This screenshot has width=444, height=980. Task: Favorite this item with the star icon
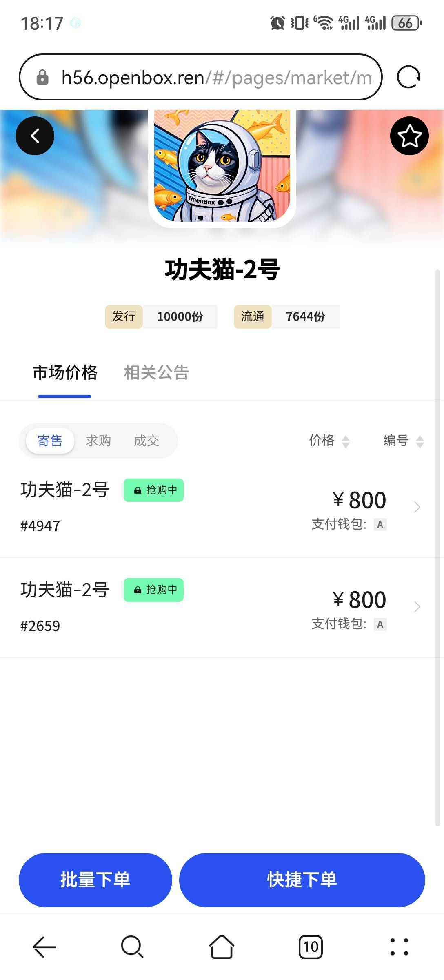[x=409, y=136]
